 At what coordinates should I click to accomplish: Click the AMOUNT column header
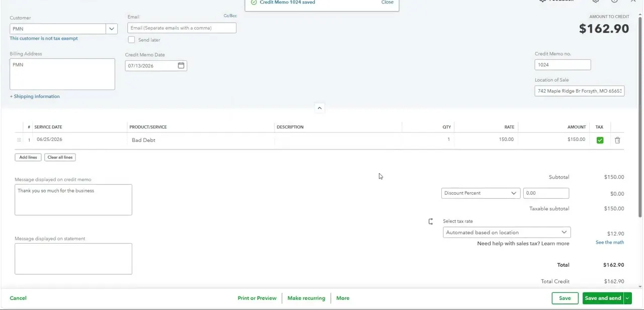click(x=577, y=127)
